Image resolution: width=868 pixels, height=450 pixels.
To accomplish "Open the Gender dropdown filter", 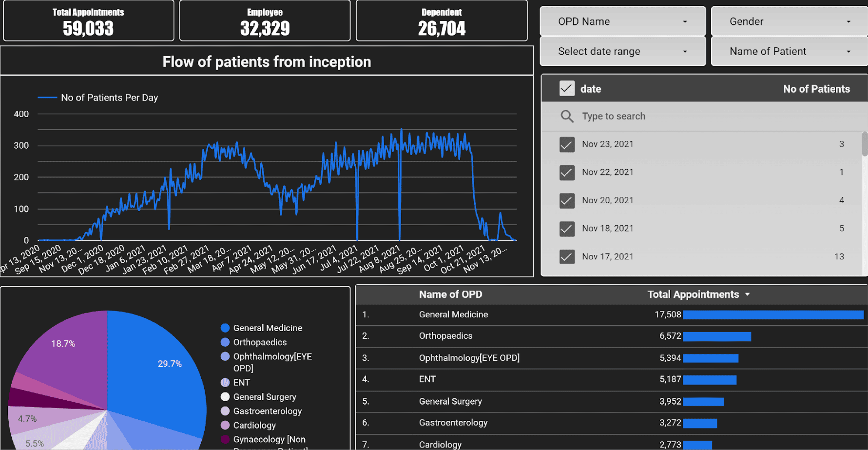I will [790, 21].
